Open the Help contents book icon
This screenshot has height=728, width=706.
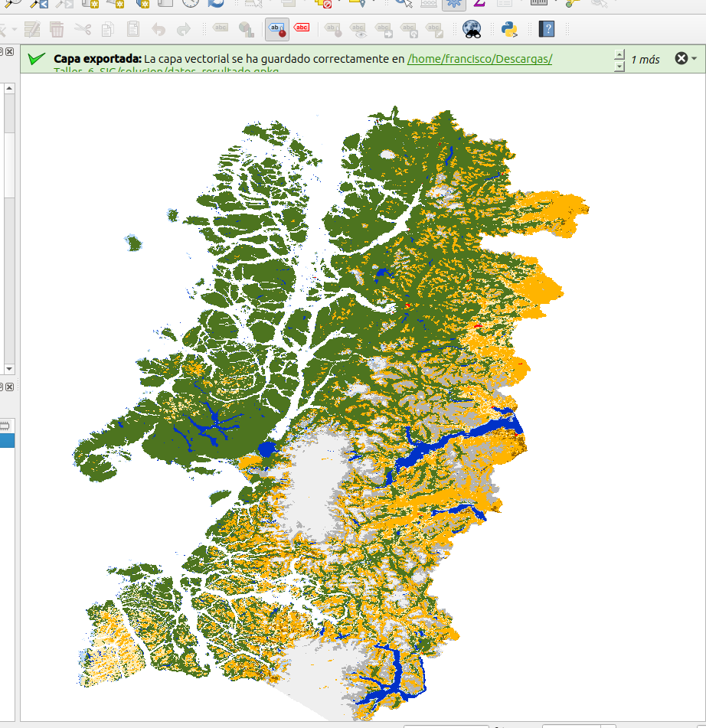tap(546, 30)
